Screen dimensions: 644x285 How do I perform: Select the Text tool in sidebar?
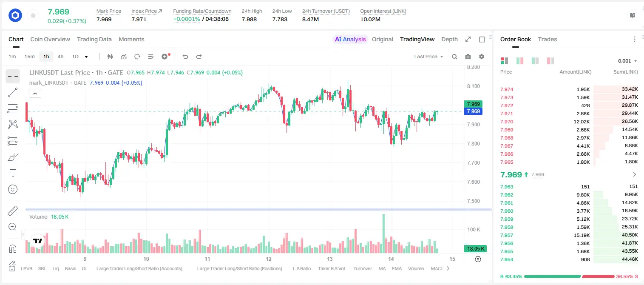click(x=13, y=173)
